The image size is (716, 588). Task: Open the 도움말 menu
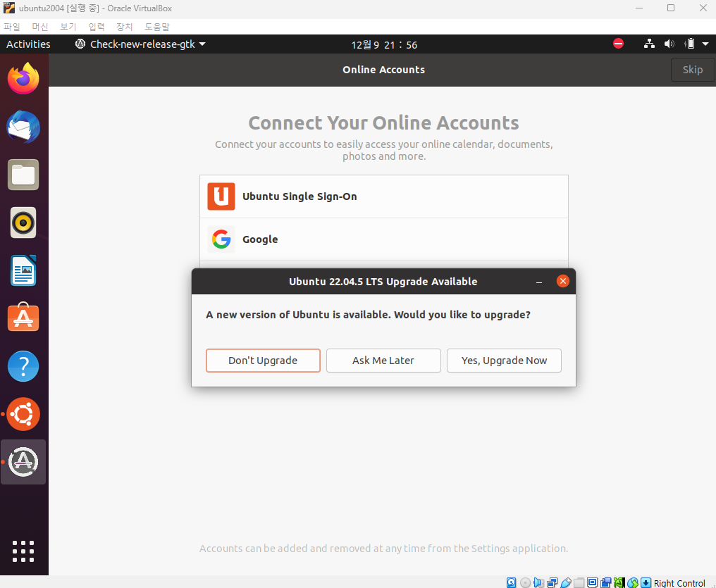(157, 27)
